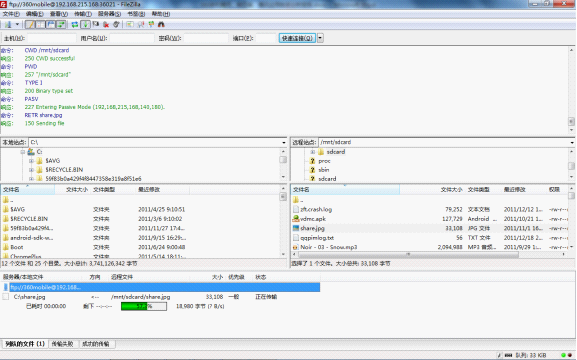The height and width of the screenshot is (360, 577).
Task: Open the Site Manager dropdown arrow
Action: point(17,25)
